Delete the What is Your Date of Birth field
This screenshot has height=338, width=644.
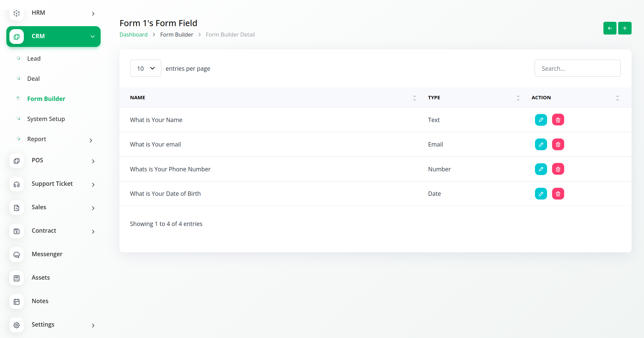(558, 194)
